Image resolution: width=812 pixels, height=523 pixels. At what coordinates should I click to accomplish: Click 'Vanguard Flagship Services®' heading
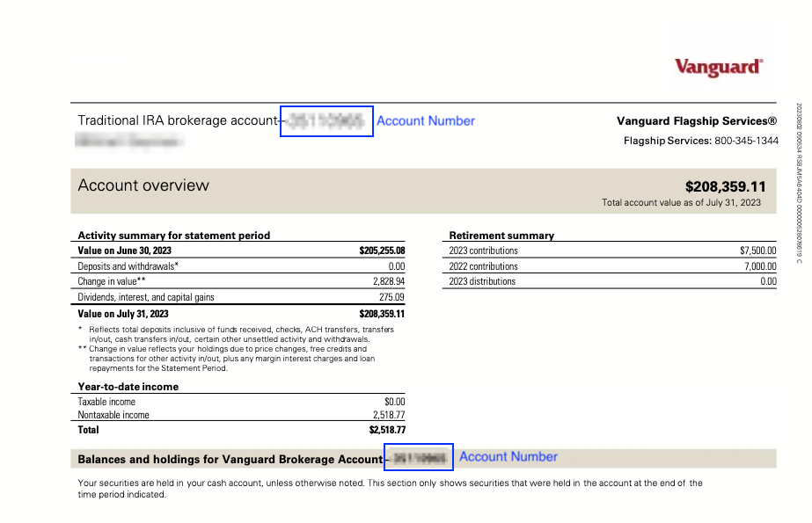tap(697, 121)
